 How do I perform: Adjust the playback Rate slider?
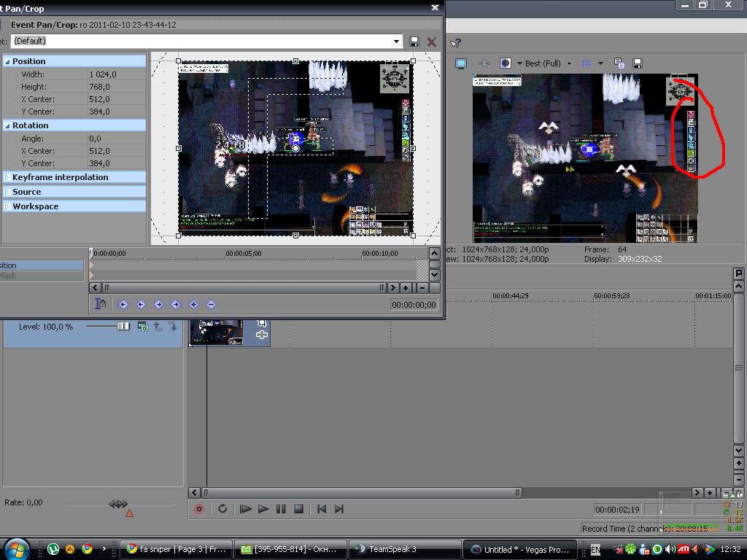coord(118,503)
